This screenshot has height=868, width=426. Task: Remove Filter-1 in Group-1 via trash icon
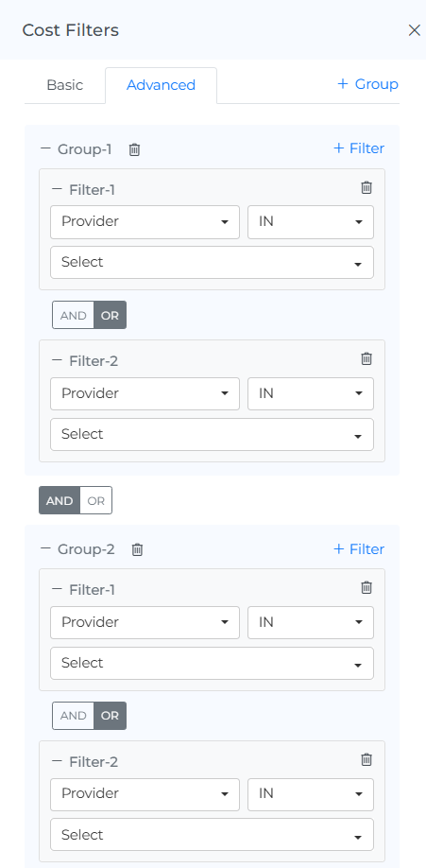pos(366,187)
